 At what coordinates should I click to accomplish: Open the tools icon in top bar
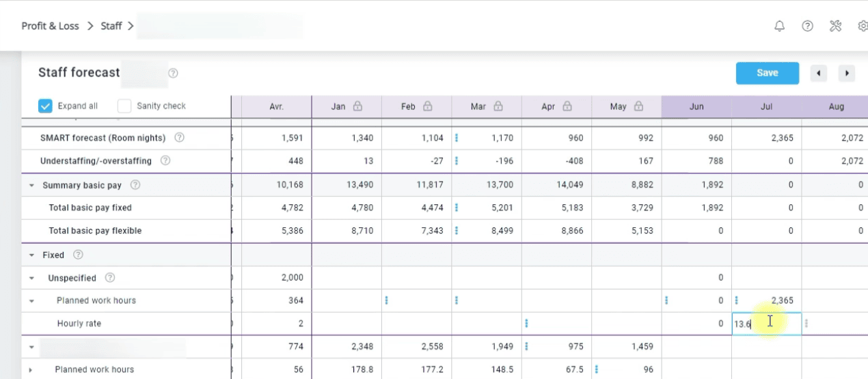point(835,27)
